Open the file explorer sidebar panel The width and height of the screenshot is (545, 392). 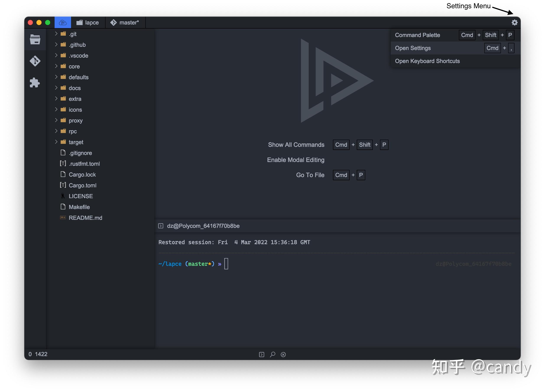(x=35, y=40)
